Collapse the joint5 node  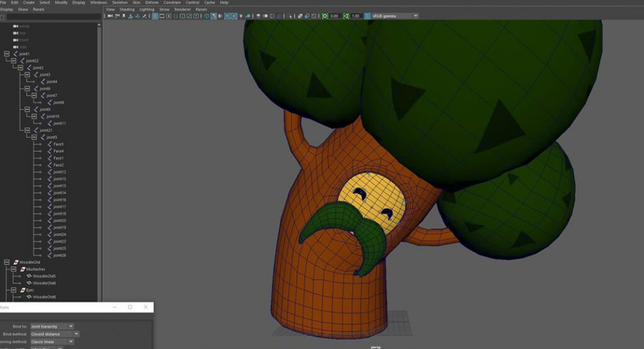[34, 137]
